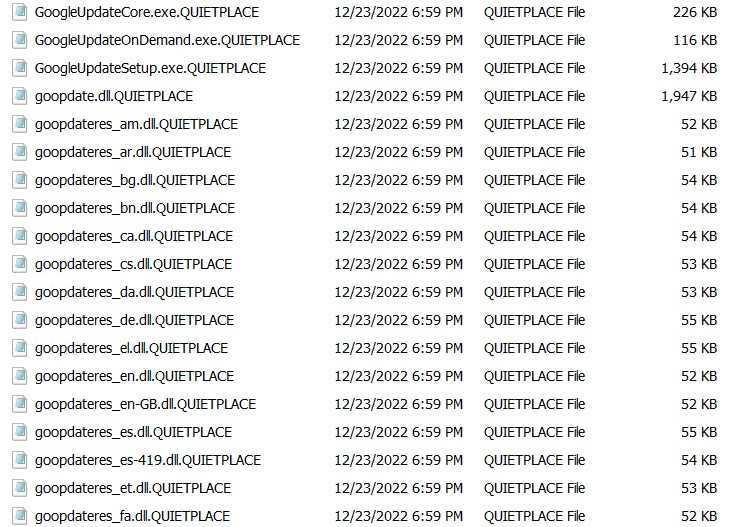
Task: Click the icon of goopdateres_da.dll.QUIETPLACE
Action: (20, 292)
